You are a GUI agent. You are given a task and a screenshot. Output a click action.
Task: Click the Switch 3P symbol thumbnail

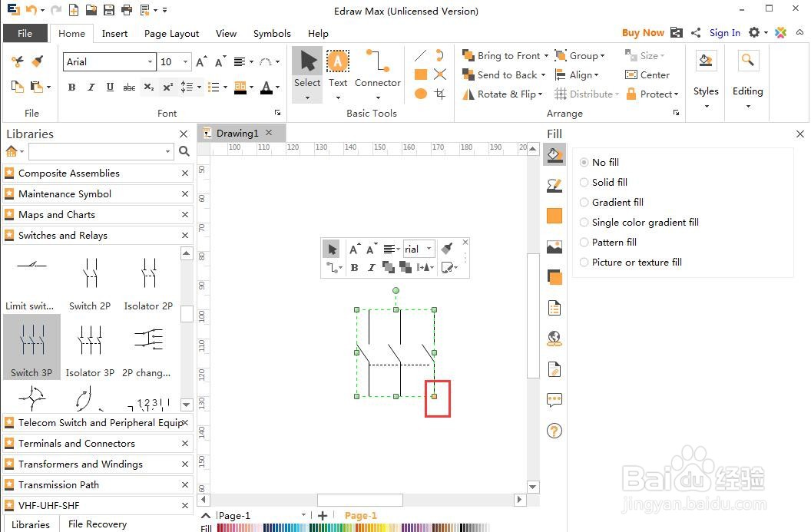click(x=31, y=347)
